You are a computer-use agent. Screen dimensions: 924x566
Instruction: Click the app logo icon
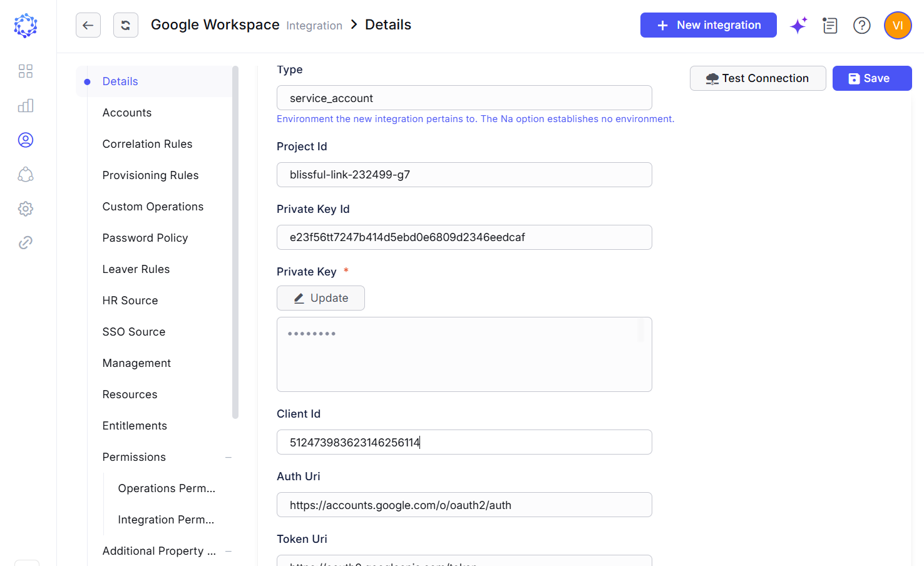point(26,26)
